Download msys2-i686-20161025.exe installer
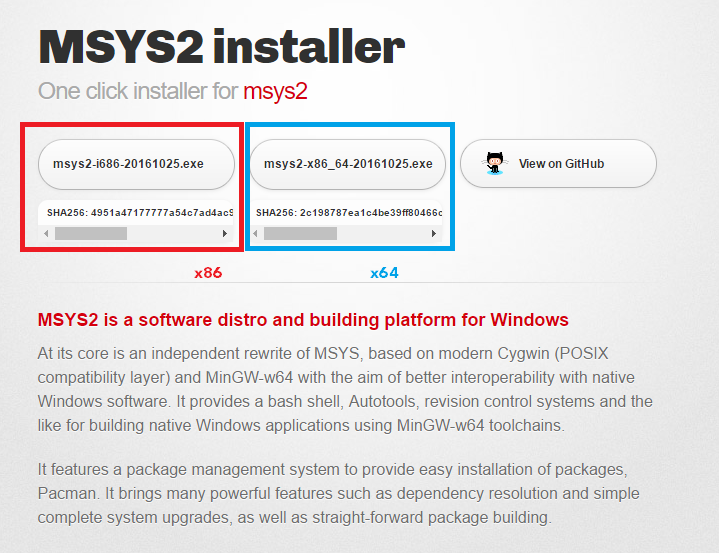This screenshot has height=553, width=719. (136, 164)
